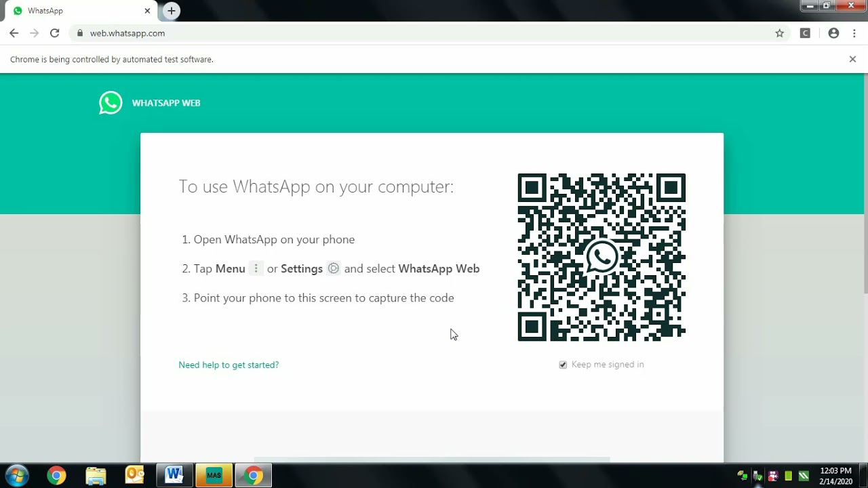The image size is (868, 488).
Task: Click To use WhatsApp on your computer heading
Action: [316, 186]
